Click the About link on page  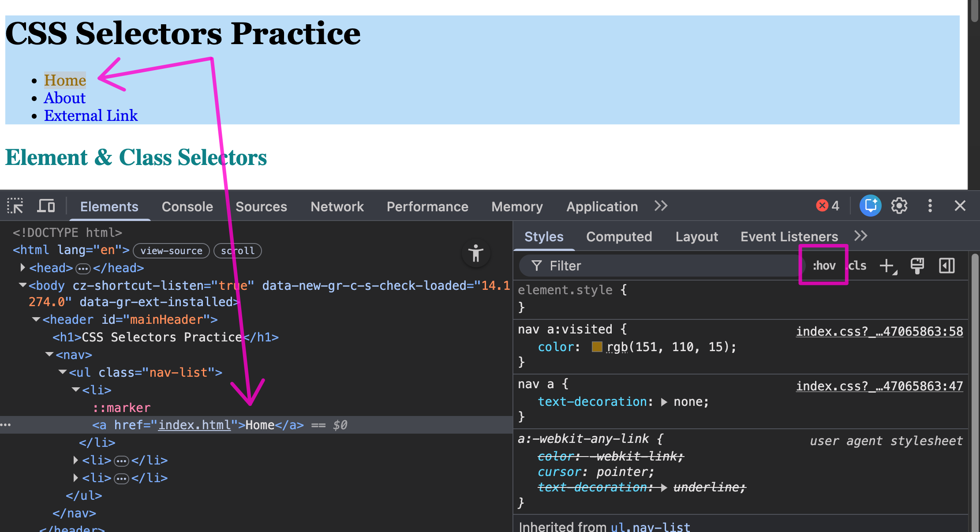tap(64, 98)
